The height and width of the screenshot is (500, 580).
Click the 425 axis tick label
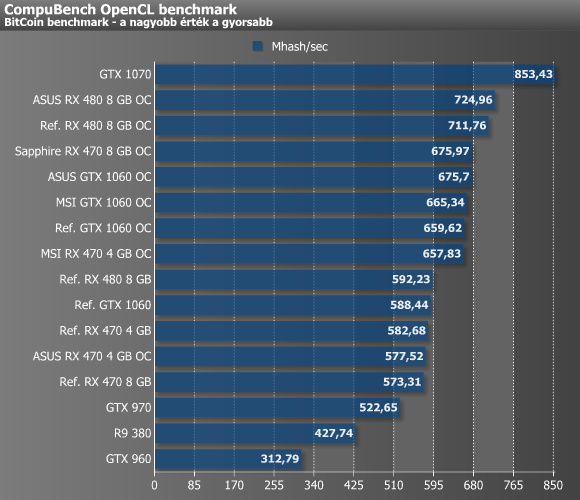click(x=354, y=485)
